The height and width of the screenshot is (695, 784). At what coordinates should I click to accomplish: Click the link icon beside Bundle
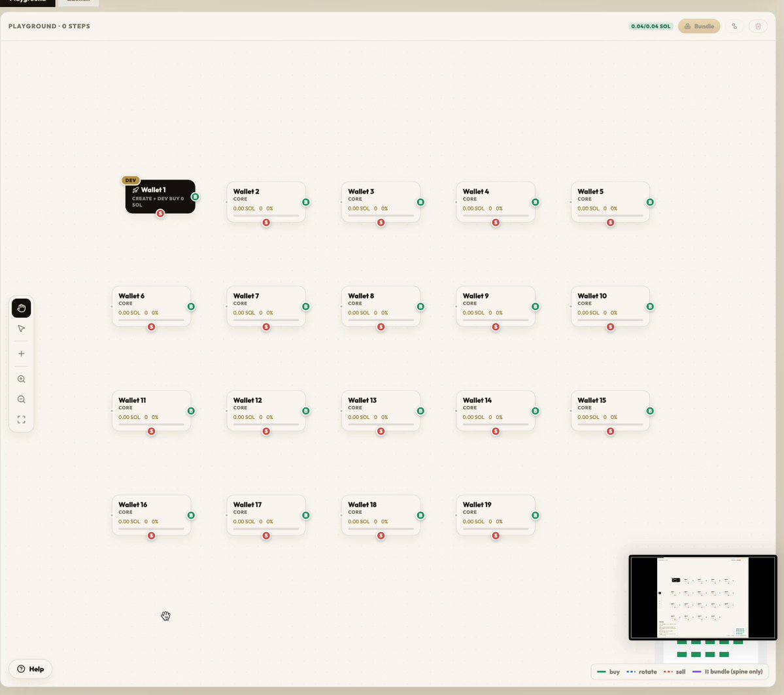click(734, 26)
